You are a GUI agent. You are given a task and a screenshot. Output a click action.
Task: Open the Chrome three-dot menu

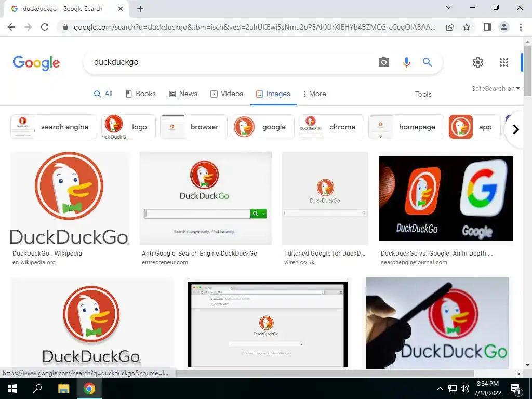(521, 27)
